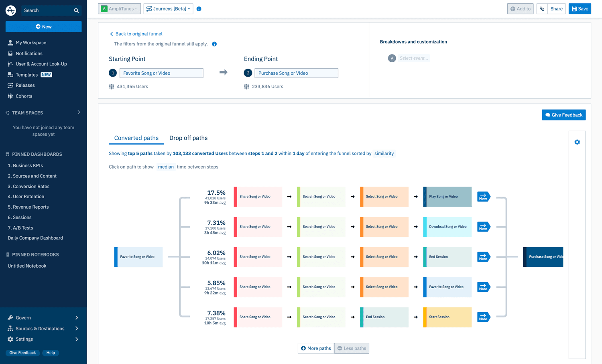Click the Purchase Song or Video ending point field

tap(296, 73)
